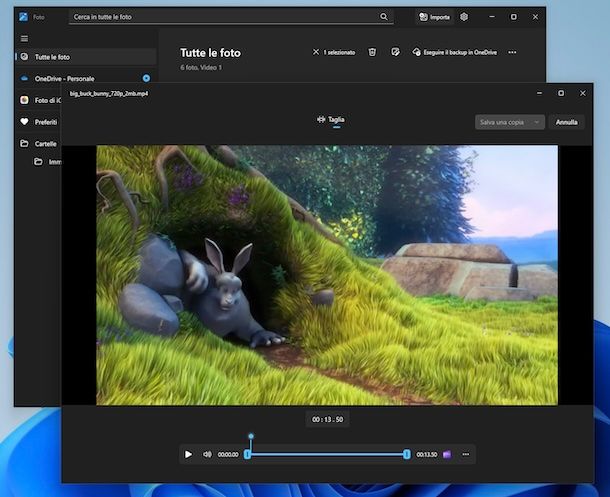Close the trim editor window

(583, 93)
